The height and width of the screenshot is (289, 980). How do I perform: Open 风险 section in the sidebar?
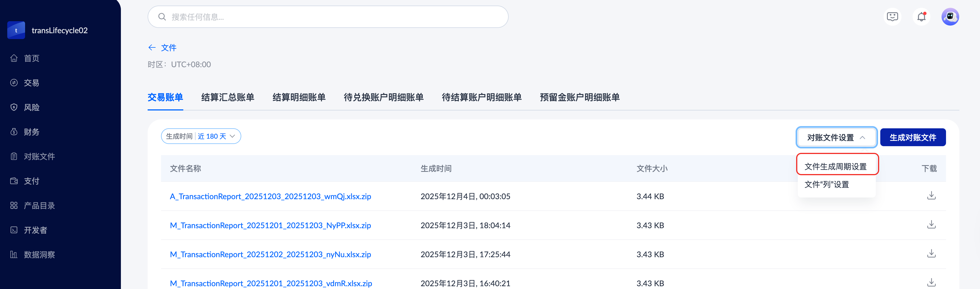pyautogui.click(x=31, y=107)
